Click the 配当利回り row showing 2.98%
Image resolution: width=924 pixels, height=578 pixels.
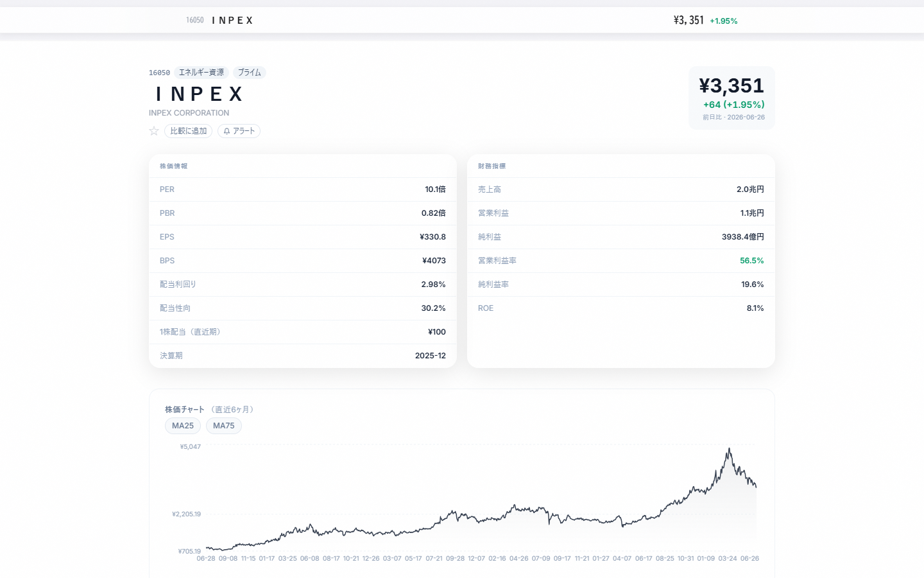303,285
